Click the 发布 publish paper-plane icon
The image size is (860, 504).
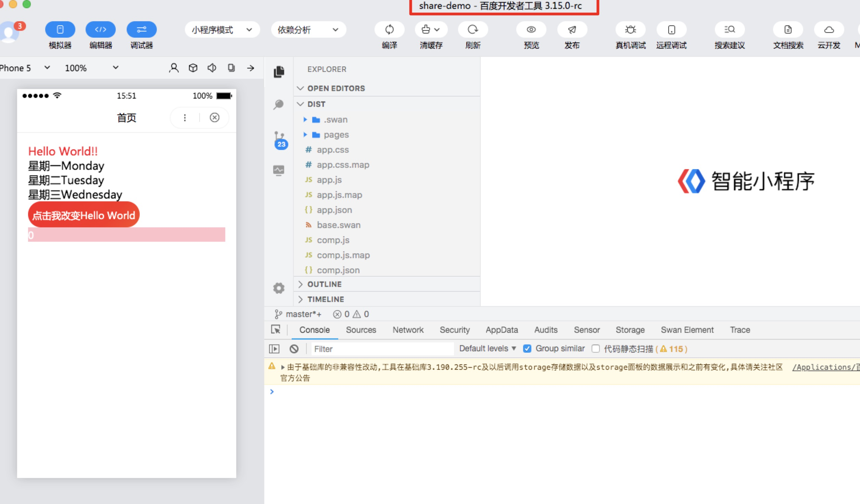(x=572, y=29)
